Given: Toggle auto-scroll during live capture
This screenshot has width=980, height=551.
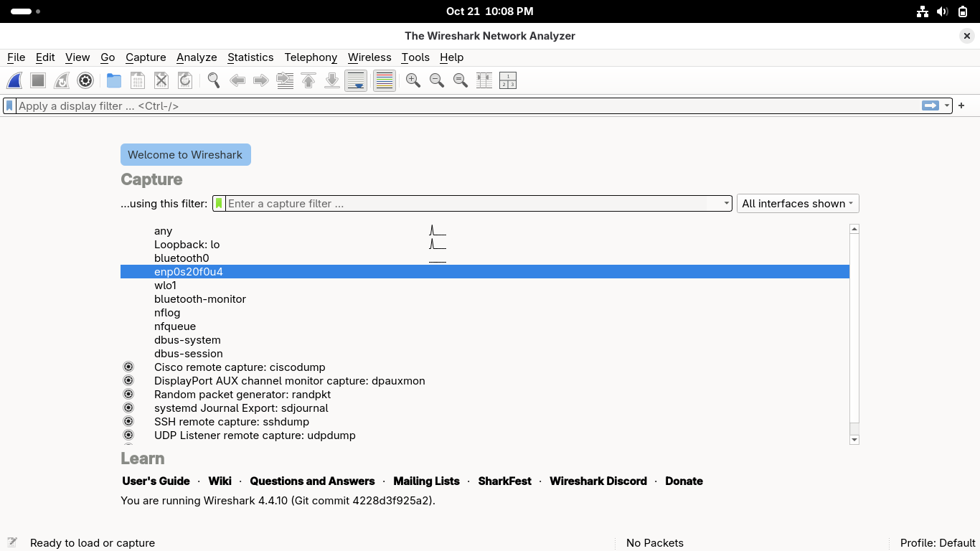Looking at the screenshot, I should point(356,81).
